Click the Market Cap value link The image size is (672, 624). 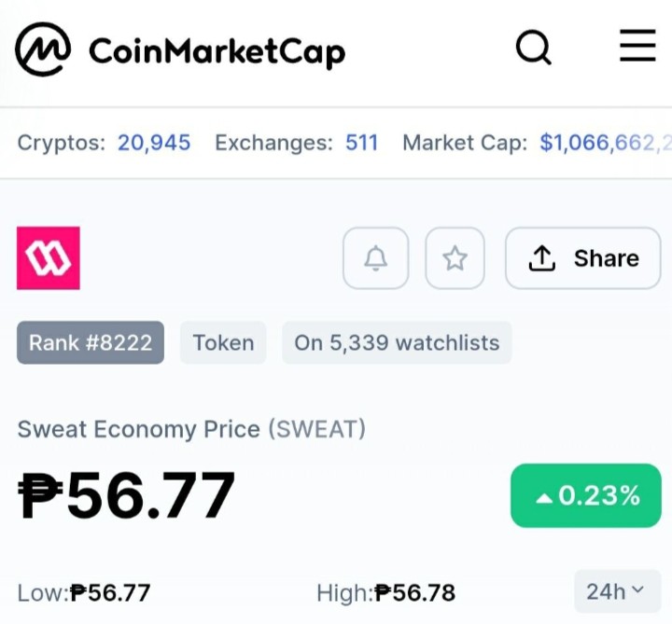[x=605, y=143]
